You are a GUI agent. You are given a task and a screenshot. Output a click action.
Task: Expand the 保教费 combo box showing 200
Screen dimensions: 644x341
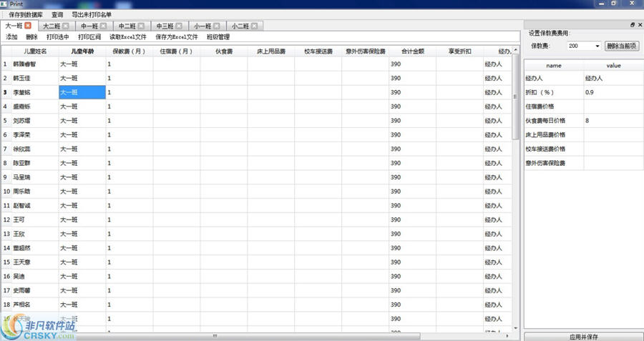coord(597,46)
